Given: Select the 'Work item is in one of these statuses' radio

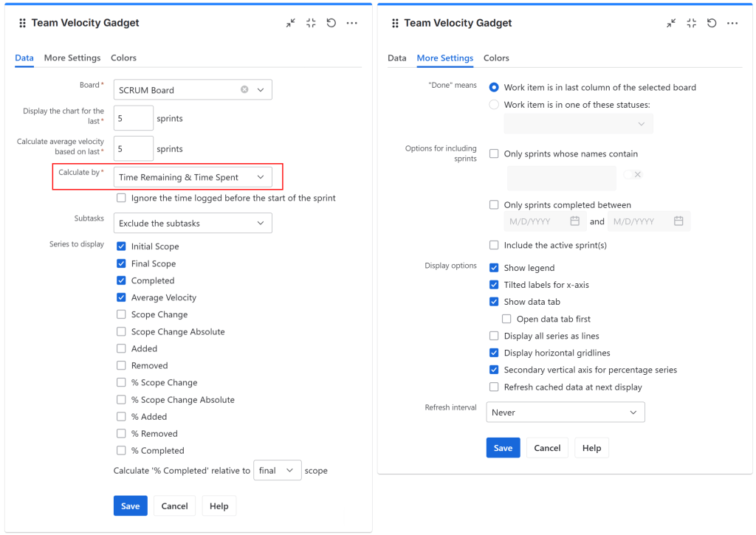Looking at the screenshot, I should point(494,105).
